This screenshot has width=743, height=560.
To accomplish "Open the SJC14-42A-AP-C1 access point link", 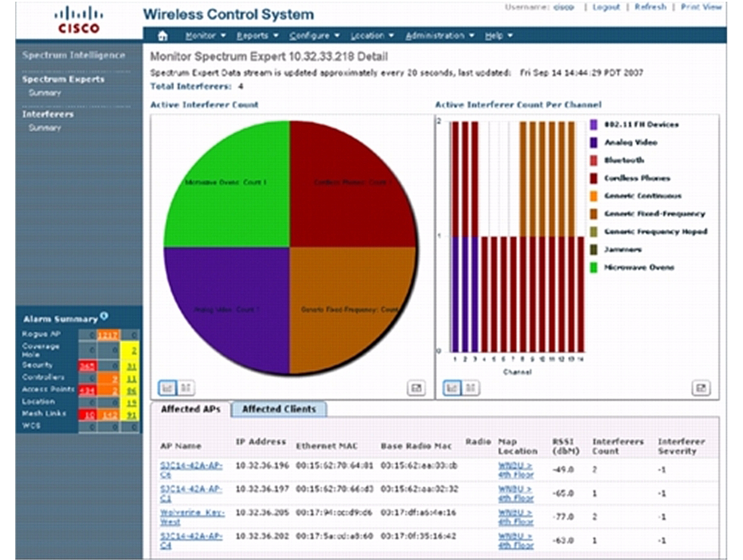I will point(191,494).
